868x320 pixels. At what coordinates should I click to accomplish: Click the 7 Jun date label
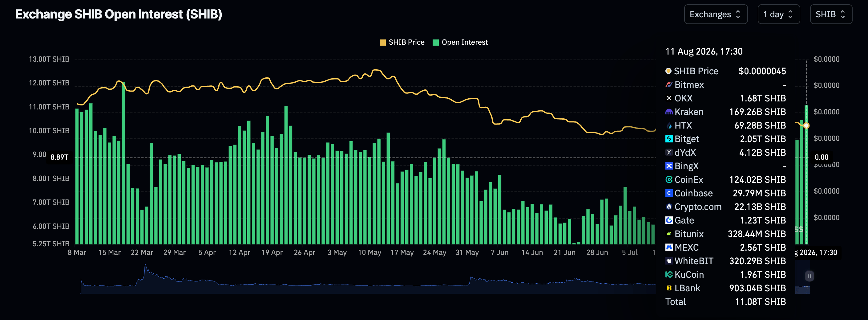(x=499, y=252)
